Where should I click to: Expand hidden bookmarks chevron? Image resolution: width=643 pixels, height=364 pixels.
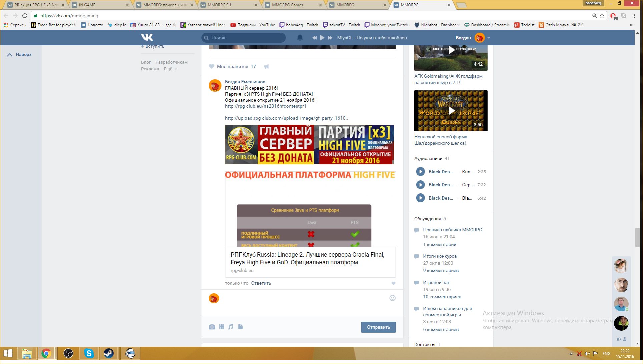point(631,25)
